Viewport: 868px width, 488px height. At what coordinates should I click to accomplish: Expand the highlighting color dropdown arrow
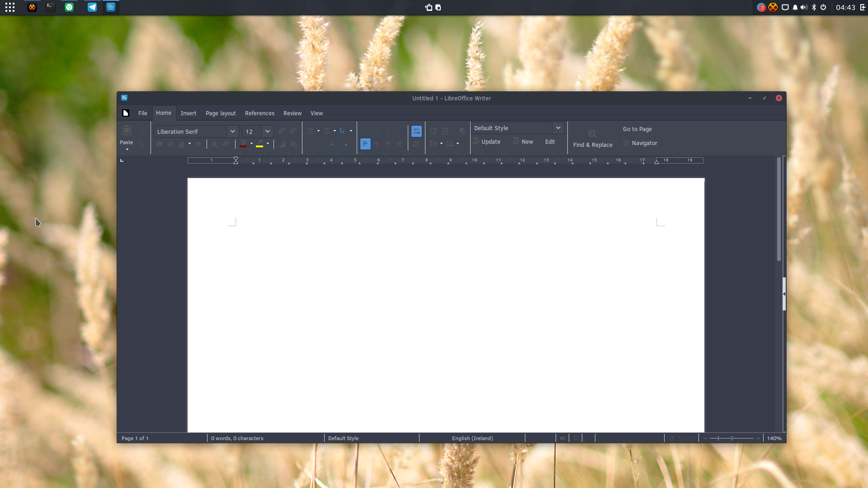268,144
